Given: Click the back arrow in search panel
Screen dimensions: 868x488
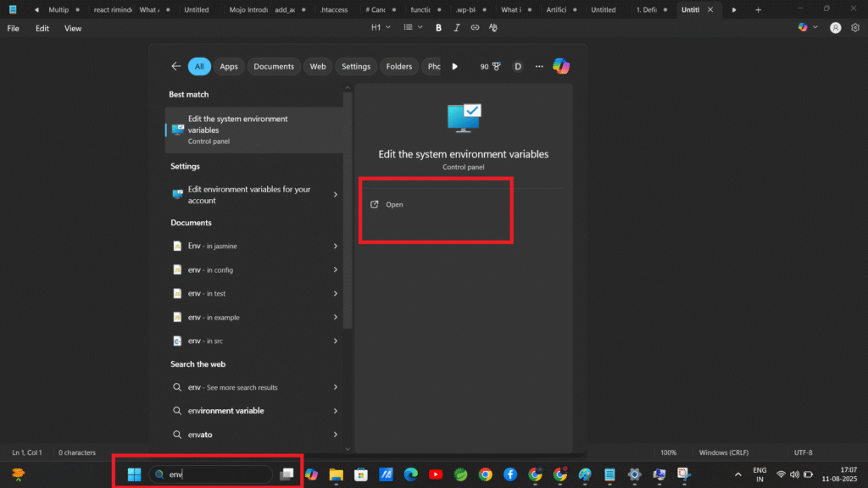Looking at the screenshot, I should pos(176,66).
